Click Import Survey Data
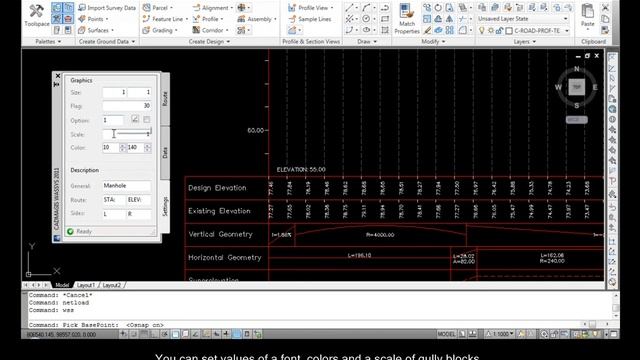Screen dimensions: 640x360 pos(107,8)
